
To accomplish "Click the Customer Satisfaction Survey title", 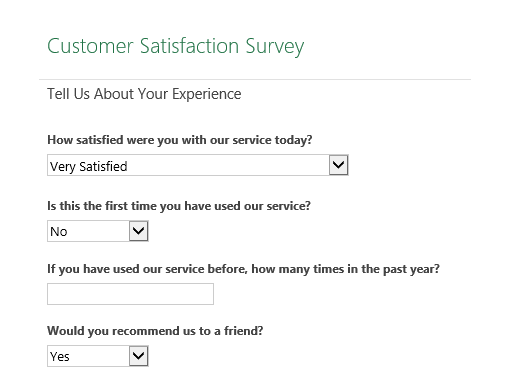I will pos(175,46).
